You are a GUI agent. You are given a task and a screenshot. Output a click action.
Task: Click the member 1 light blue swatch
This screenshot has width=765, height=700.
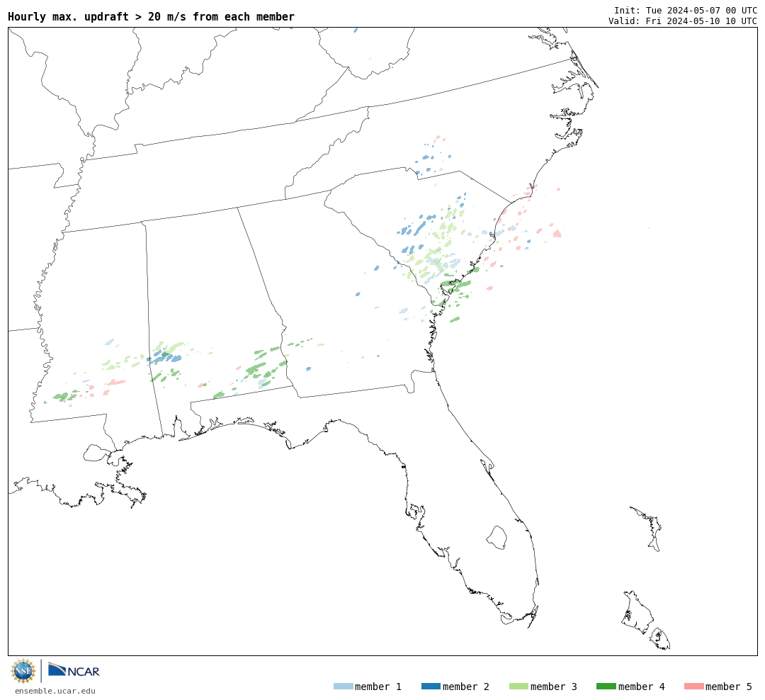tap(343, 686)
